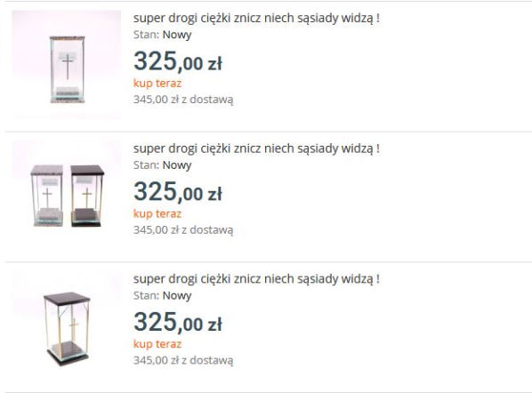Click 'kup teraz' in the first listing
The image size is (532, 393).
click(x=157, y=84)
